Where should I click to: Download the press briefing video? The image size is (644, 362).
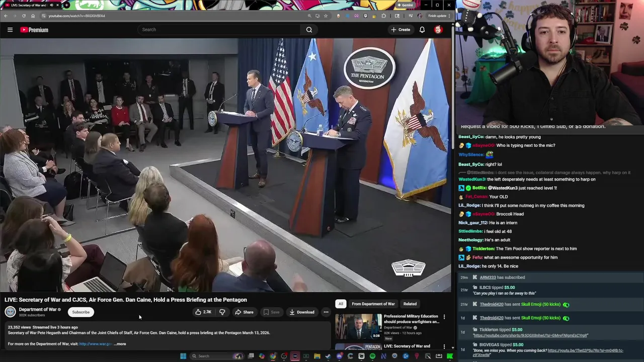(x=302, y=312)
